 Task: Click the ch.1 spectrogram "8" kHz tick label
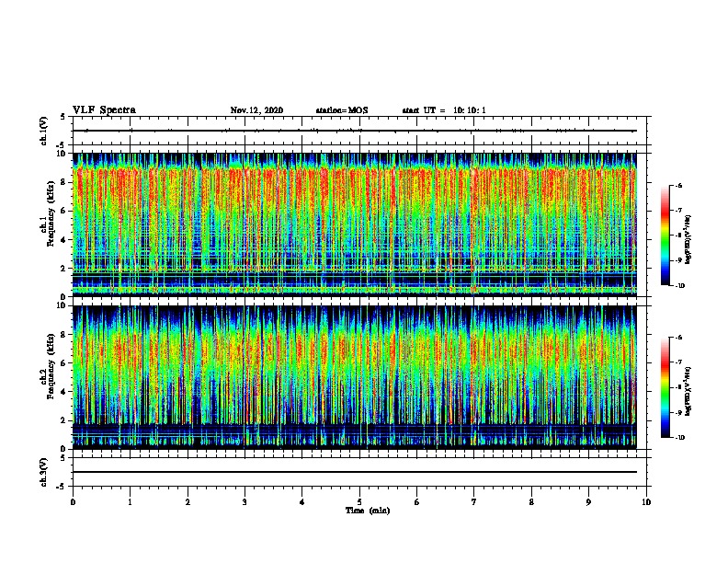click(x=63, y=182)
